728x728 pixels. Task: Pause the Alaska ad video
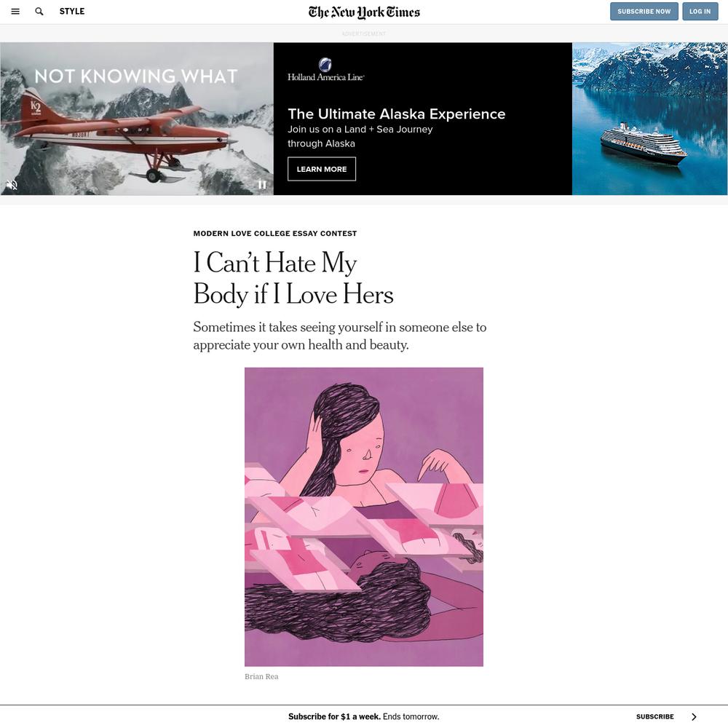click(x=262, y=185)
